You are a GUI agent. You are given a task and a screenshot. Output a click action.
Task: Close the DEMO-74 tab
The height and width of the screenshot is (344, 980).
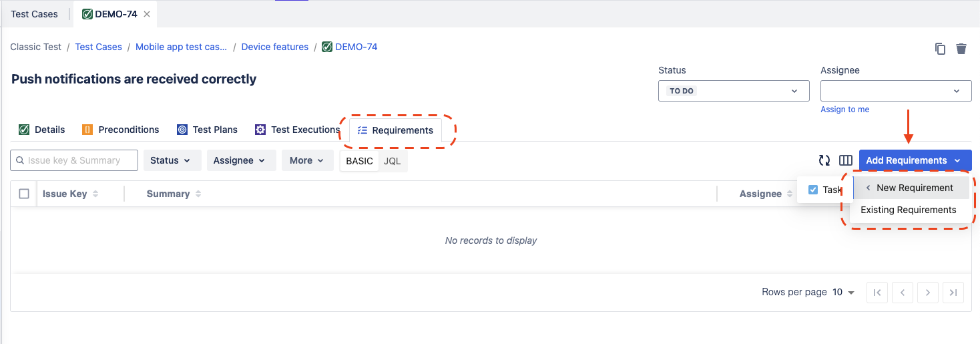click(147, 14)
